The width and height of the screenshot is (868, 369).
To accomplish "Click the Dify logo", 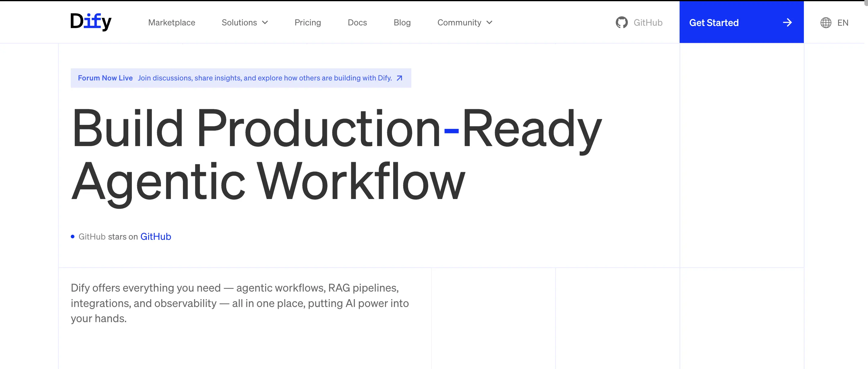I will click(x=91, y=22).
